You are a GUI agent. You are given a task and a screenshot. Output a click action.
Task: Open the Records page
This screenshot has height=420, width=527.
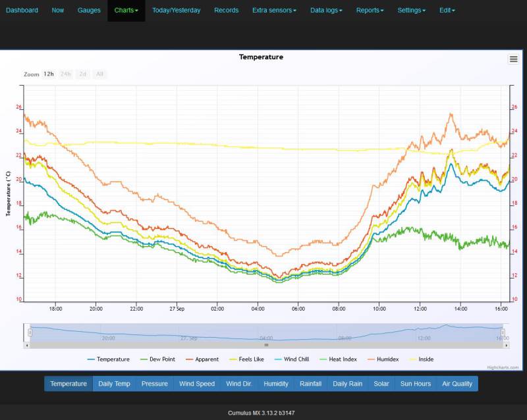(226, 10)
